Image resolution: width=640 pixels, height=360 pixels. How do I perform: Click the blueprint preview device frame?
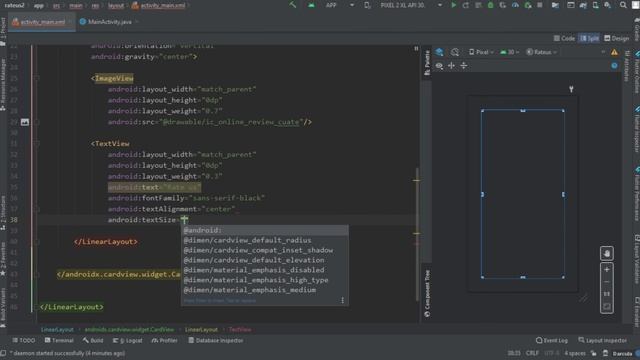click(523, 194)
